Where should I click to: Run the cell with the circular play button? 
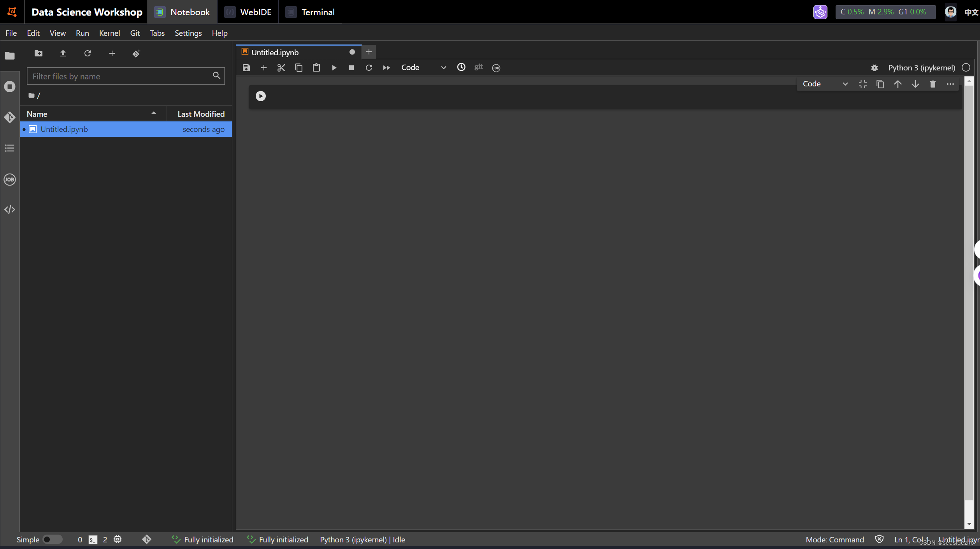click(x=260, y=96)
